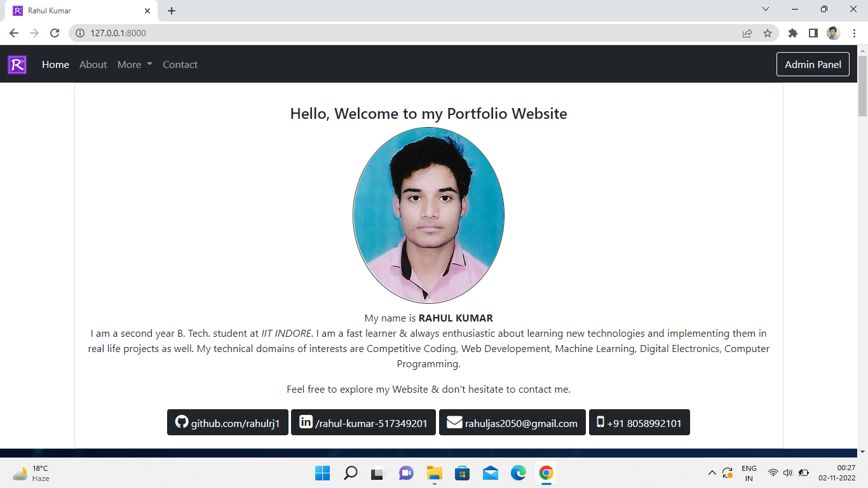This screenshot has height=488, width=868.
Task: Select the Contact menu item
Action: tap(180, 64)
